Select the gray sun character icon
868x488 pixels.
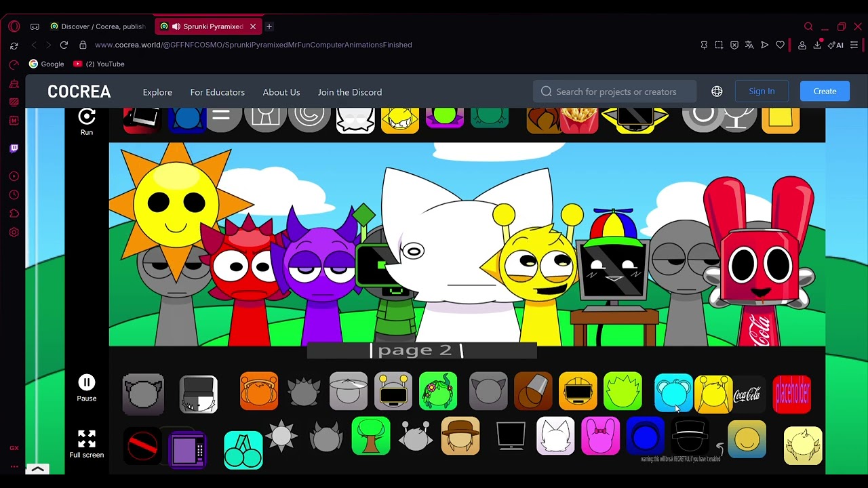[x=281, y=436]
